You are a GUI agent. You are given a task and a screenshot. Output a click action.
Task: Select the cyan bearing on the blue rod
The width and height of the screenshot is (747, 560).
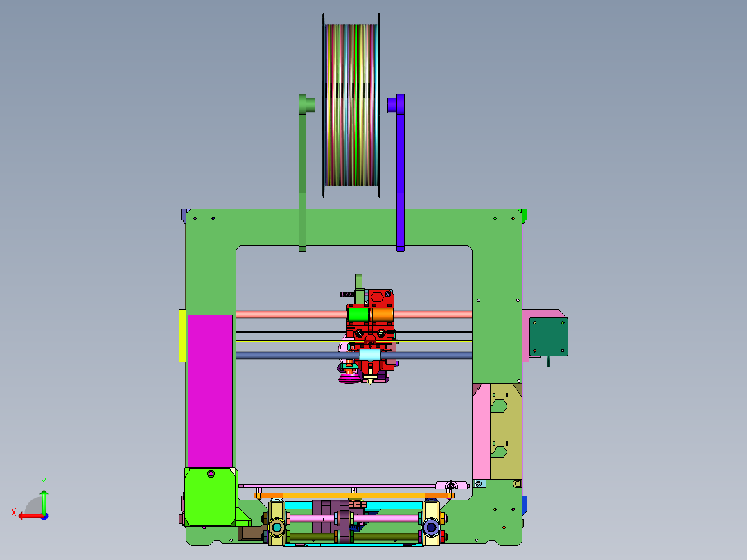click(x=370, y=355)
